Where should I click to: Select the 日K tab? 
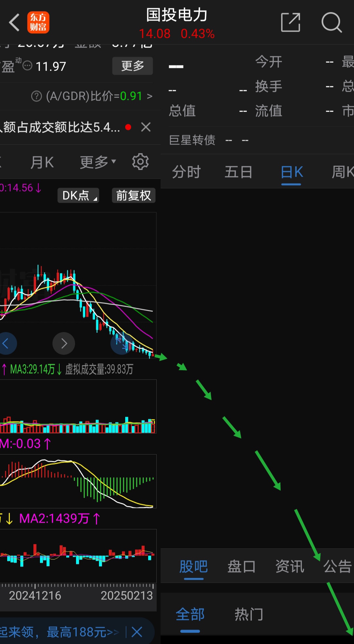(291, 172)
